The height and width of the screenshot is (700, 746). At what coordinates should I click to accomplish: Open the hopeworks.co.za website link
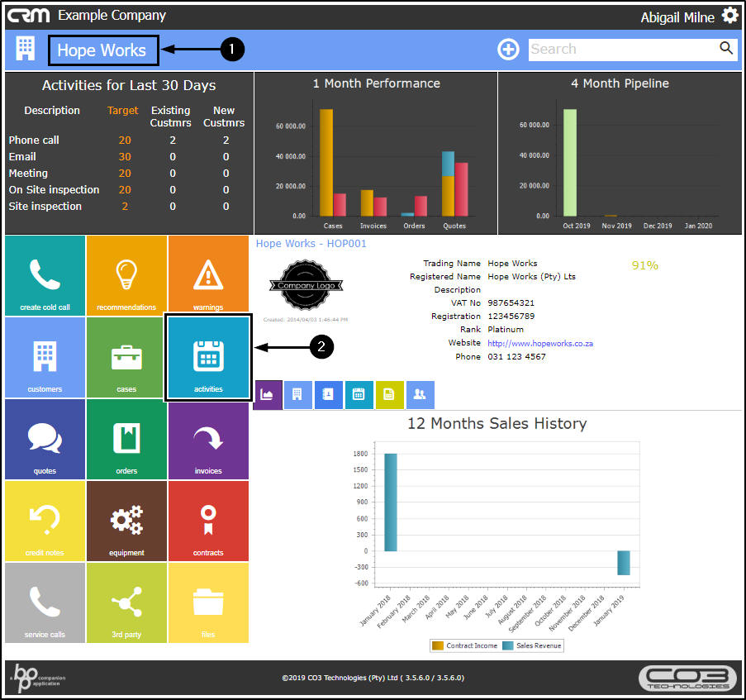tap(540, 343)
